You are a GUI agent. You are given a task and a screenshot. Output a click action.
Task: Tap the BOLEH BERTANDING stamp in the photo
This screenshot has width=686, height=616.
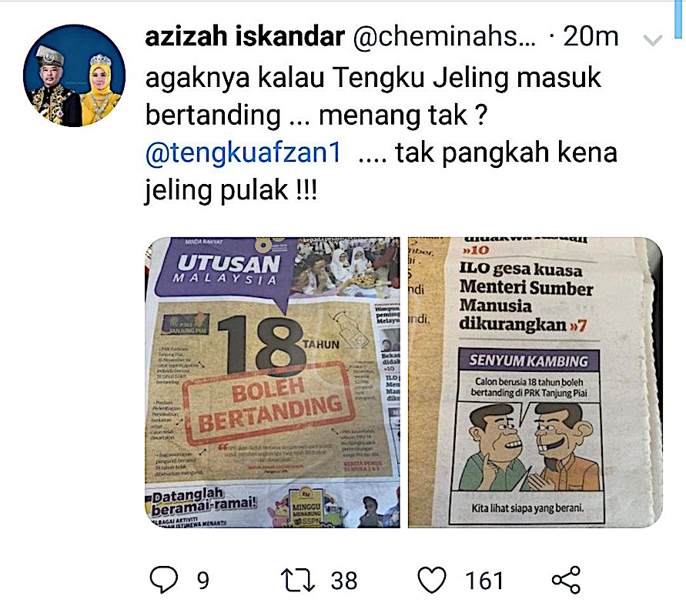tap(268, 403)
